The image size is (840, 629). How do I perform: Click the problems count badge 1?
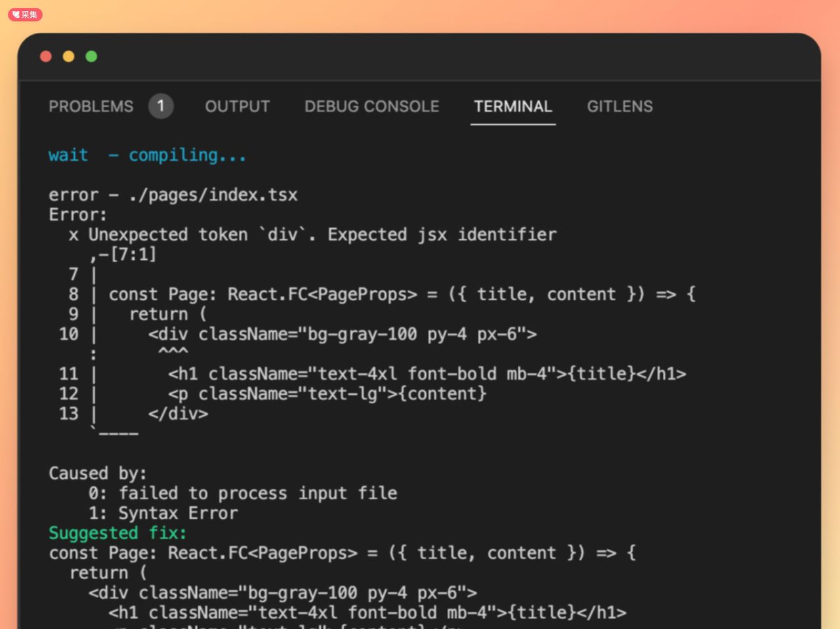coord(161,106)
